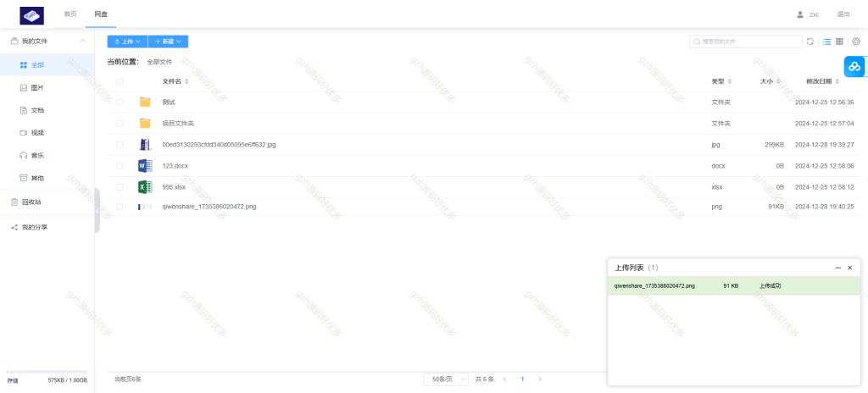Sort by 类型 column
Viewport: 868px width, 393px height.
click(721, 81)
